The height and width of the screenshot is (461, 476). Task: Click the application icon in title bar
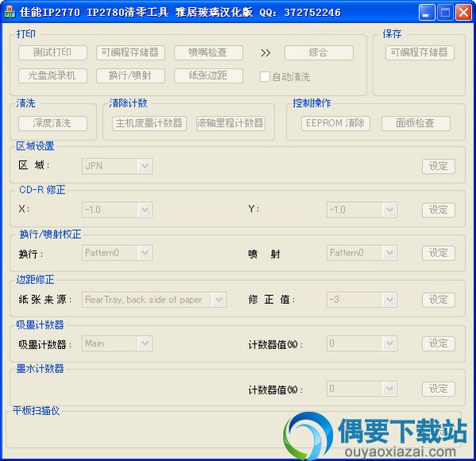click(x=9, y=12)
